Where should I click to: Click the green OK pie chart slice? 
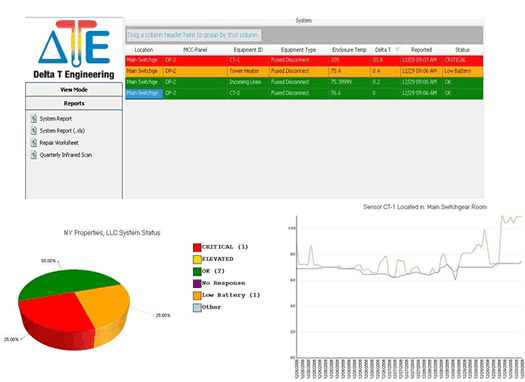(67, 283)
